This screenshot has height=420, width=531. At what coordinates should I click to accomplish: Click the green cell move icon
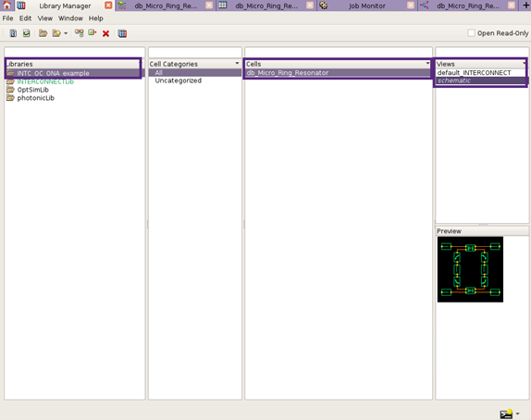[93, 32]
